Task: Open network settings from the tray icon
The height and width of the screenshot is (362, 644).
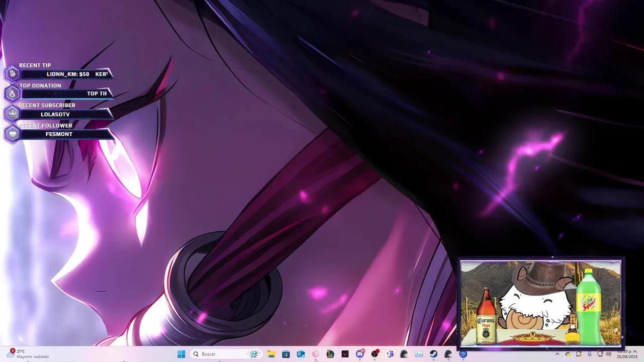Action: pos(600,354)
